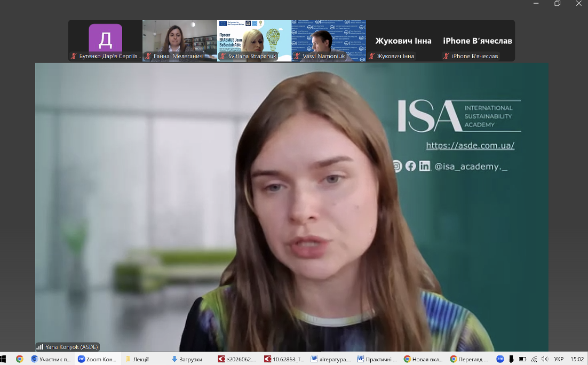Screen dimensions: 588x365
Task: Click the Instagram icon in the background
Action: [x=397, y=166]
